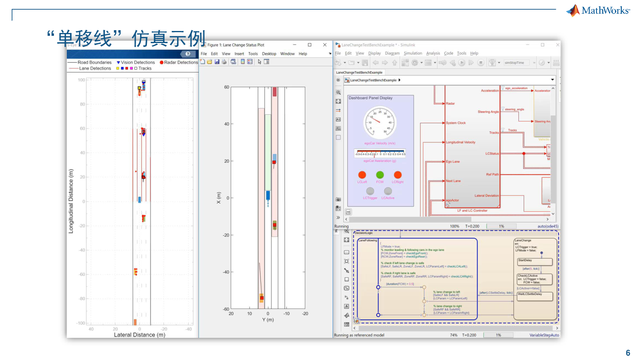Click simStopTime stop time input field
Screen dimensions: 644x362
coord(517,63)
